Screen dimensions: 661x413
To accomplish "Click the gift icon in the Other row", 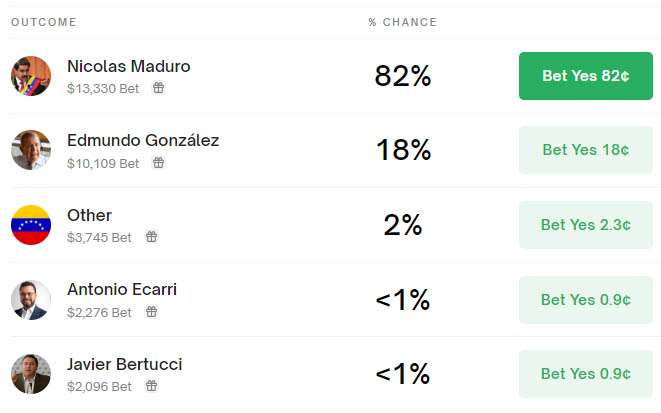I will pos(151,237).
